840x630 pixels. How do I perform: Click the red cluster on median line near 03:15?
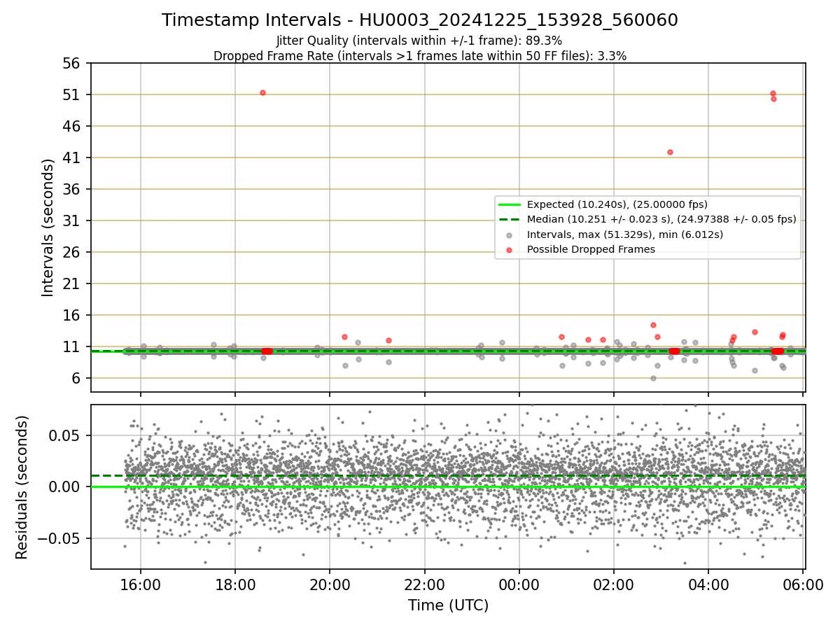tap(673, 351)
